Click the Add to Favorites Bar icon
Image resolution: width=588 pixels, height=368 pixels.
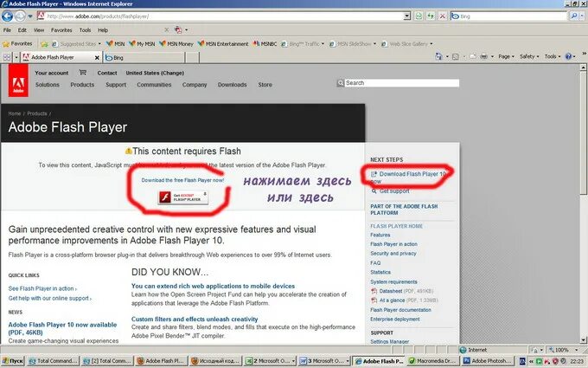[x=44, y=44]
